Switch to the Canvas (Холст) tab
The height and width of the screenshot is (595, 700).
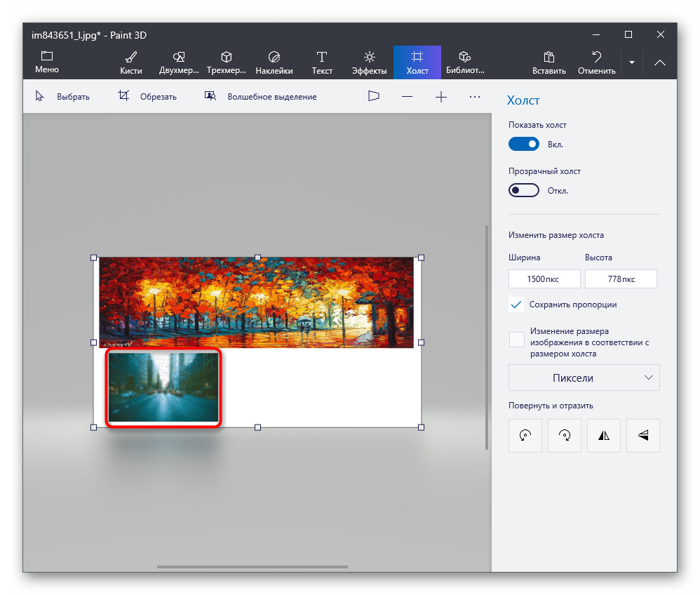pos(417,62)
